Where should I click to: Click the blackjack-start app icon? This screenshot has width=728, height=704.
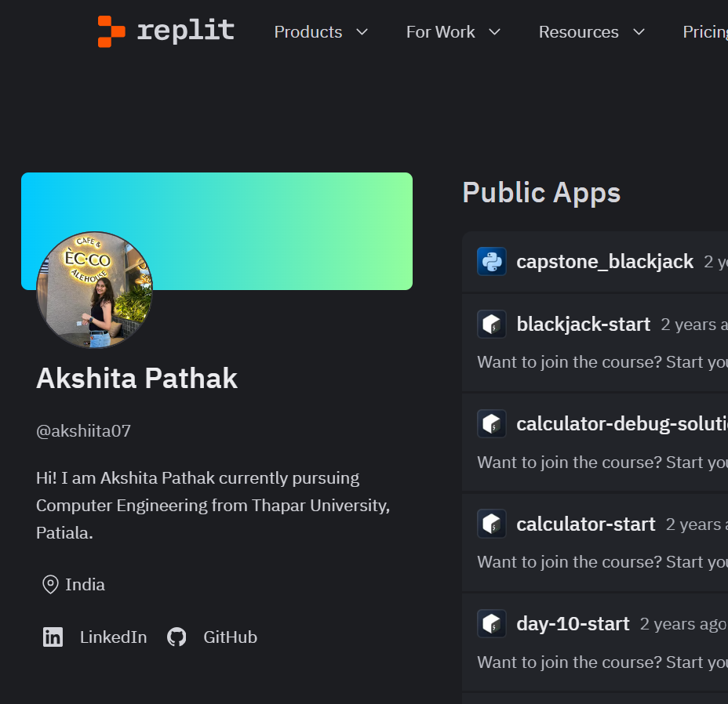(x=492, y=324)
